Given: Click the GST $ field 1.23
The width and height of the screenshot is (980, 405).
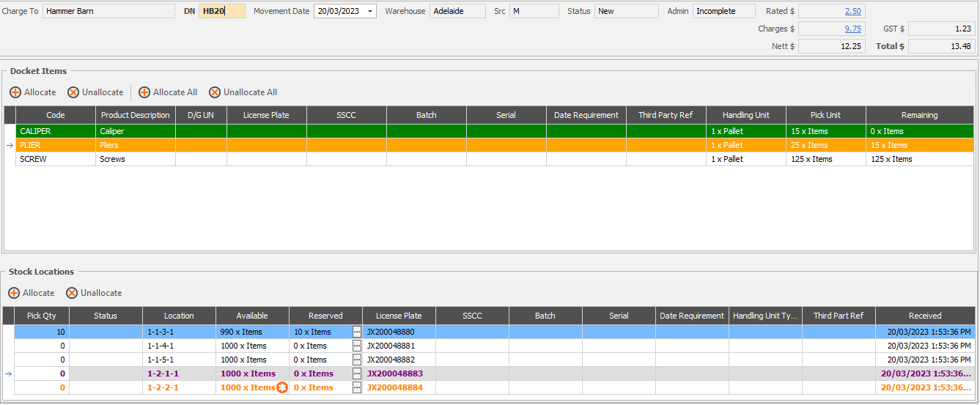Looking at the screenshot, I should [941, 29].
